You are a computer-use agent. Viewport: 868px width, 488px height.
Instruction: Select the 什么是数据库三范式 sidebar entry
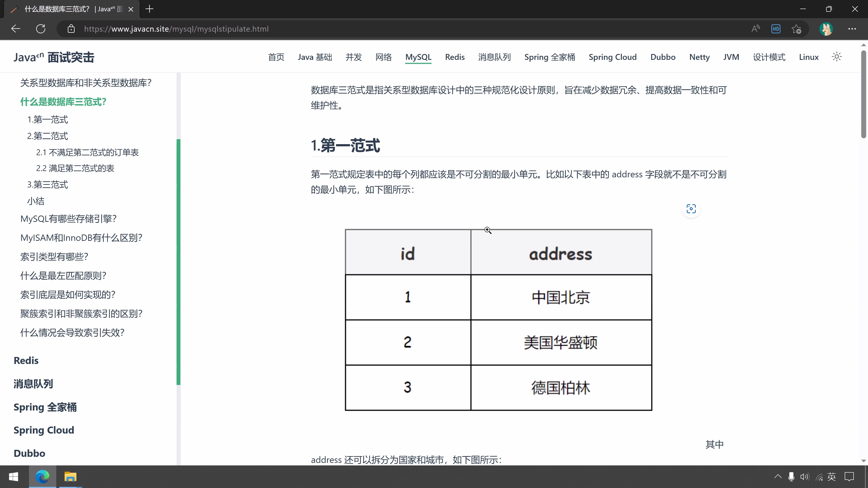coord(63,102)
